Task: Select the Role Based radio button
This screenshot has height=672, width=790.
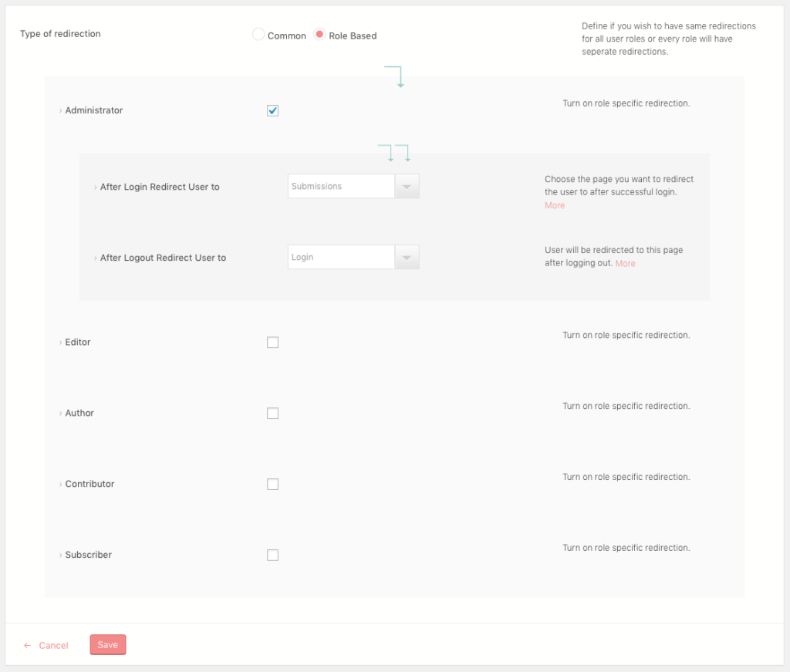Action: 319,34
